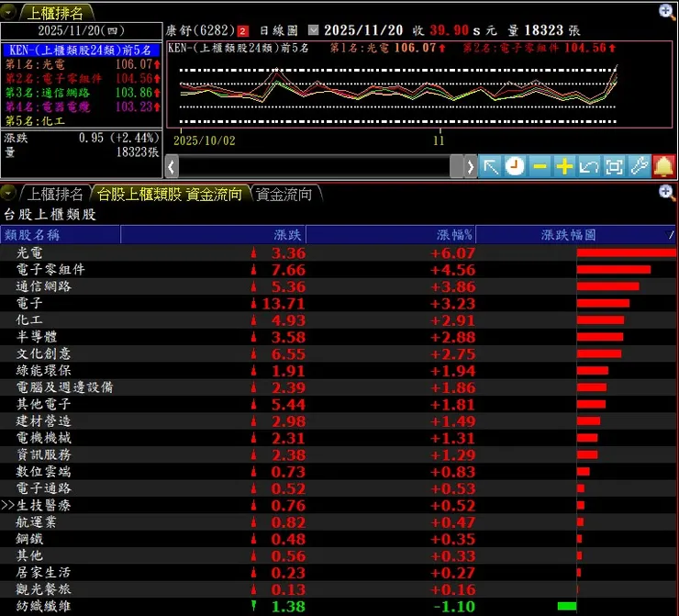Select the 其他電子 sector row

(x=338, y=404)
